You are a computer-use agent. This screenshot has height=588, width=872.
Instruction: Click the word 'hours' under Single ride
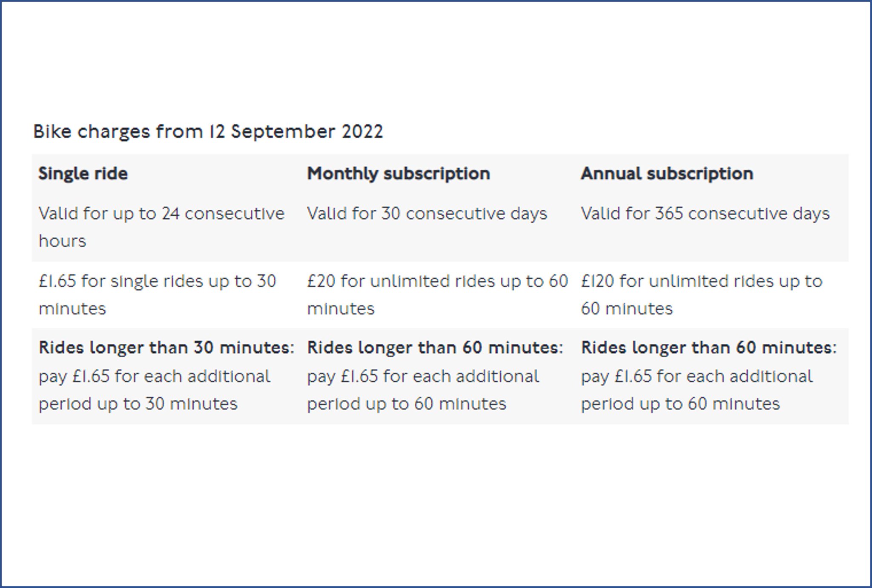(x=62, y=241)
